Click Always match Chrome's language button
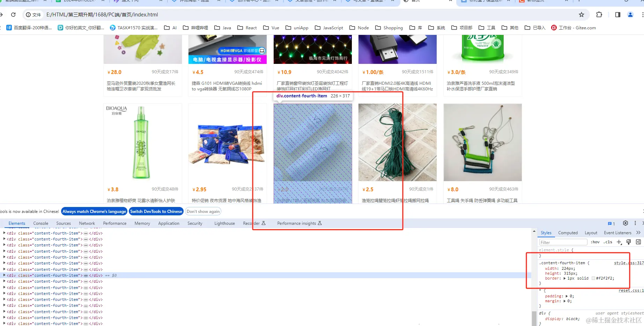Screen dimensions: 644x326 coord(94,212)
